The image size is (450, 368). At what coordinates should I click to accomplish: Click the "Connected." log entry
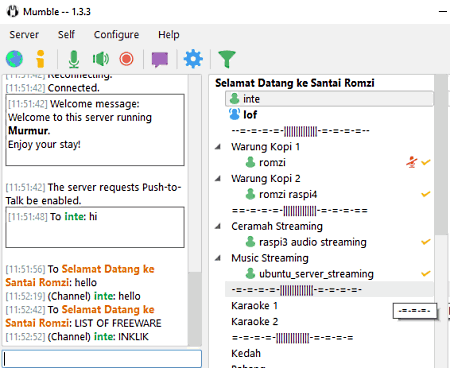point(73,88)
